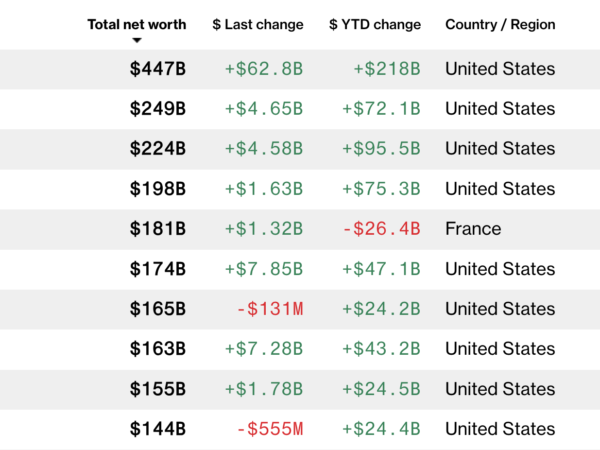
Task: Select the $447B net worth row
Action: (x=157, y=69)
